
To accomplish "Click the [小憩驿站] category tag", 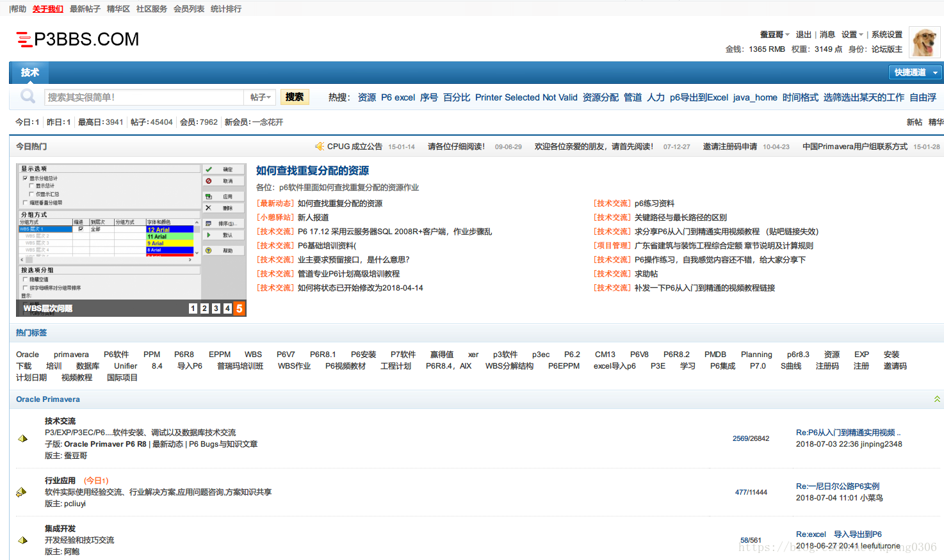I will pos(275,218).
